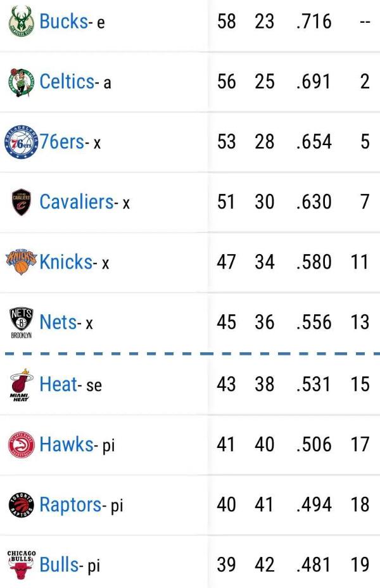This screenshot has width=380, height=588.
Task: Tap the Chicago Bulls logo
Action: coord(21,564)
